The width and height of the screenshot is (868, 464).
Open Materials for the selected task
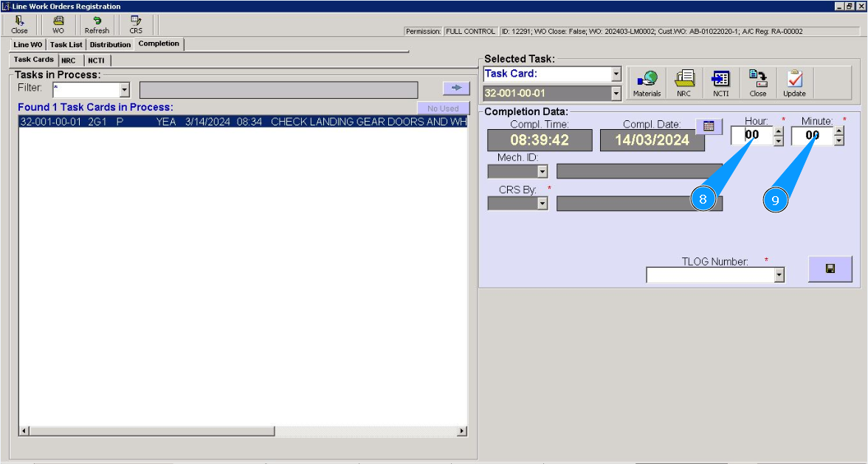(x=647, y=83)
